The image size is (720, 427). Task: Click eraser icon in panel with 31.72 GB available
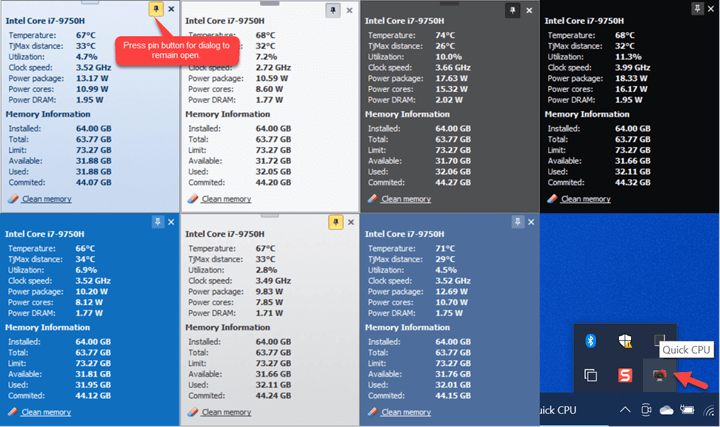193,198
